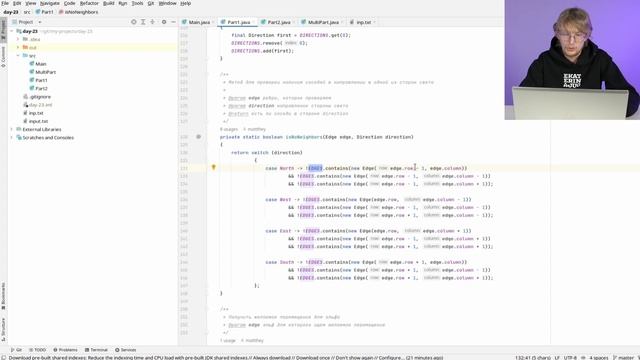Screen dimensions: 640x360
Task: Click the Part1 breadcrumb
Action: (44, 12)
